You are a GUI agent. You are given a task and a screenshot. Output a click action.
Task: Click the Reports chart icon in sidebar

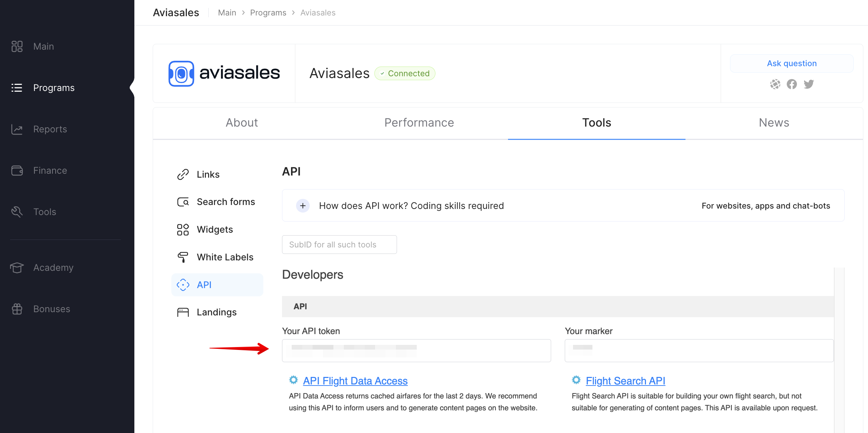pyautogui.click(x=17, y=129)
